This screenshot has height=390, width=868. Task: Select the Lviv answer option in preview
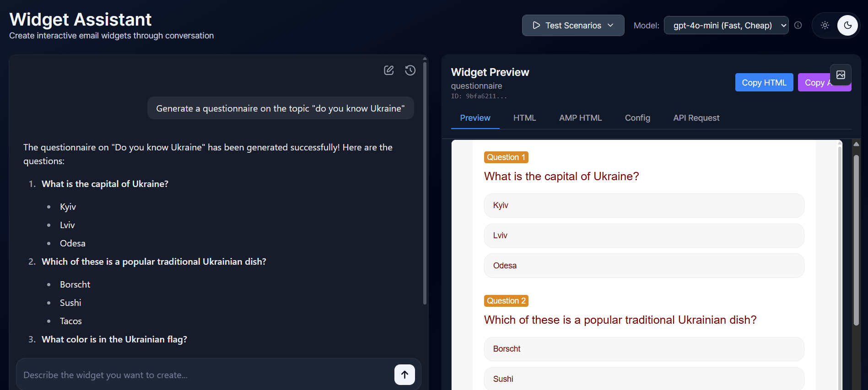click(644, 235)
